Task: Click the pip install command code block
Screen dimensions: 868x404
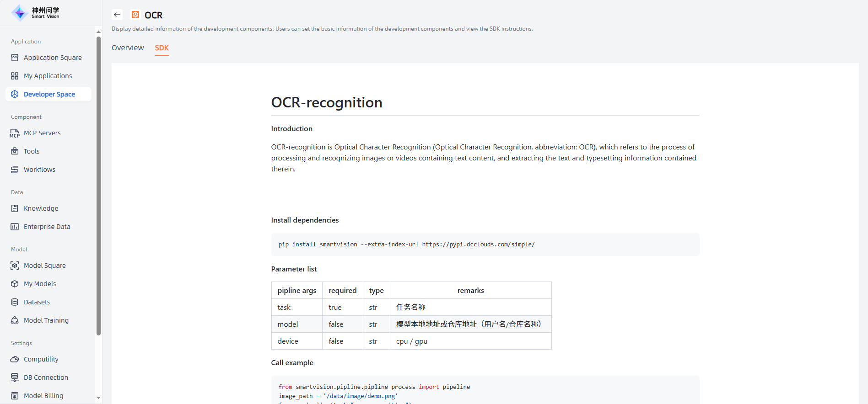Action: (485, 245)
